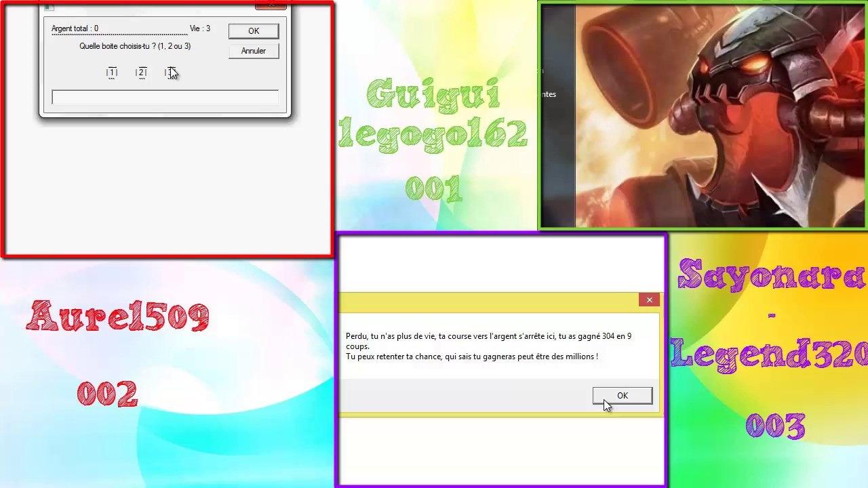
Task: Click the box-choice dialog title icon
Action: (48, 6)
